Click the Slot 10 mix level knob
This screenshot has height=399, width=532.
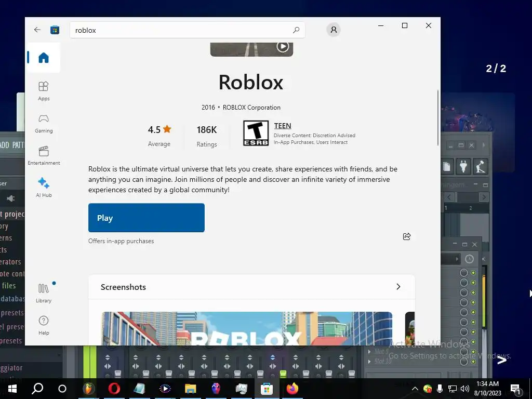coord(464,362)
